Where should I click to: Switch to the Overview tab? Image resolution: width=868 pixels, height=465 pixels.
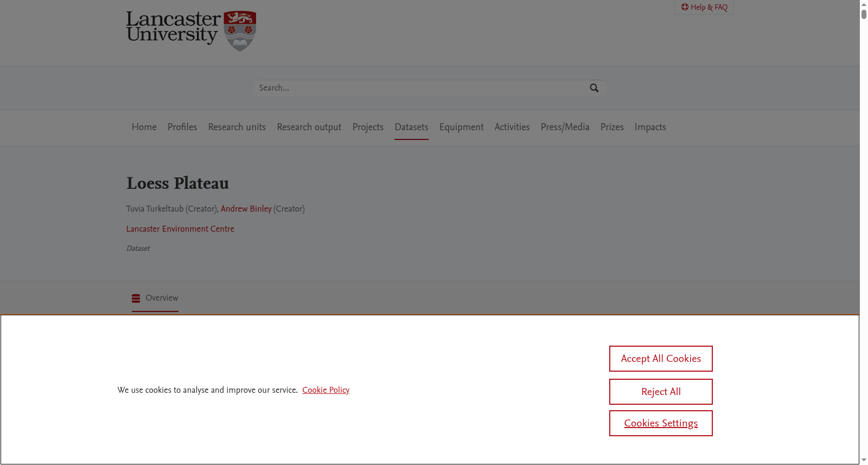[x=155, y=298]
